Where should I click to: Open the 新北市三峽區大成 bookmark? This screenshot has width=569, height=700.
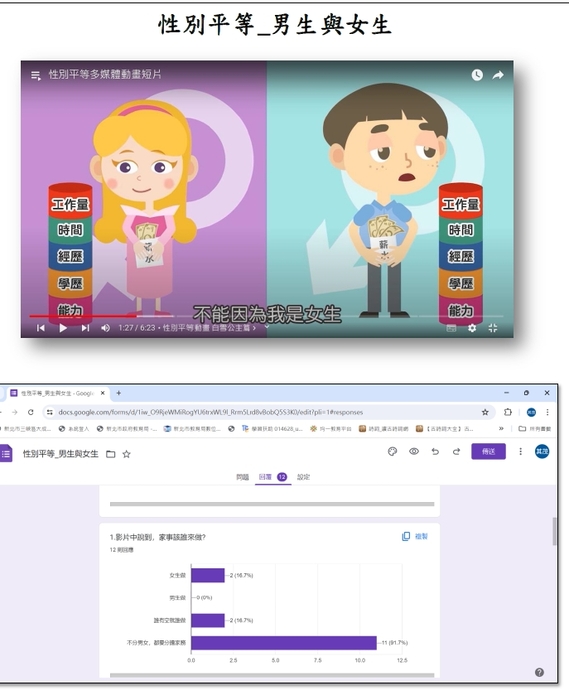[26, 429]
